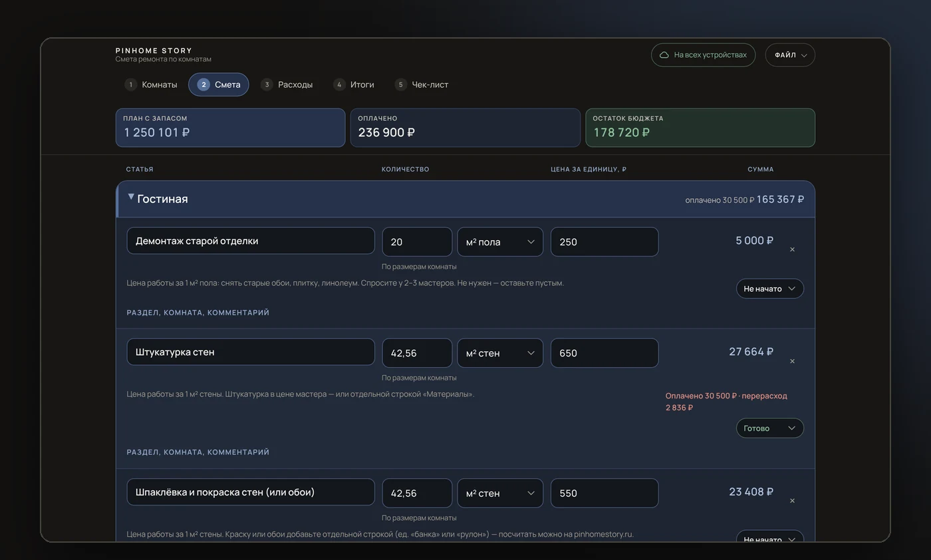Edit the Штукатурка стен name field
Image resolution: width=931 pixels, height=560 pixels.
tap(251, 352)
